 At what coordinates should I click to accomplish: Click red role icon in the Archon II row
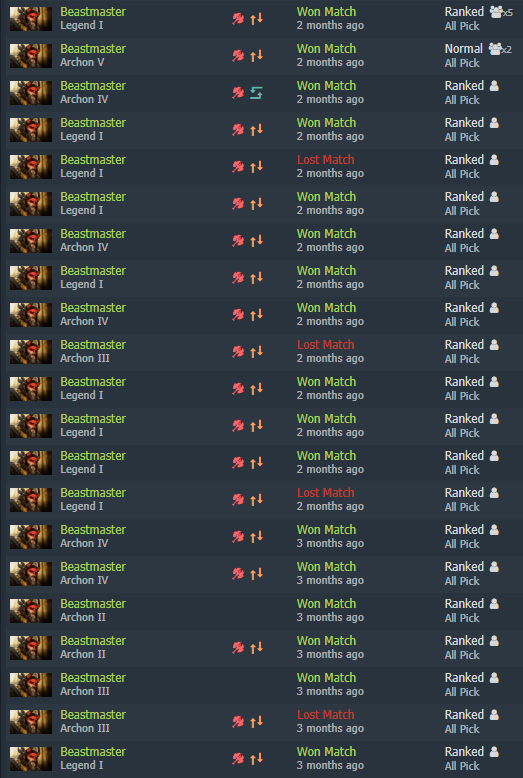[x=238, y=648]
